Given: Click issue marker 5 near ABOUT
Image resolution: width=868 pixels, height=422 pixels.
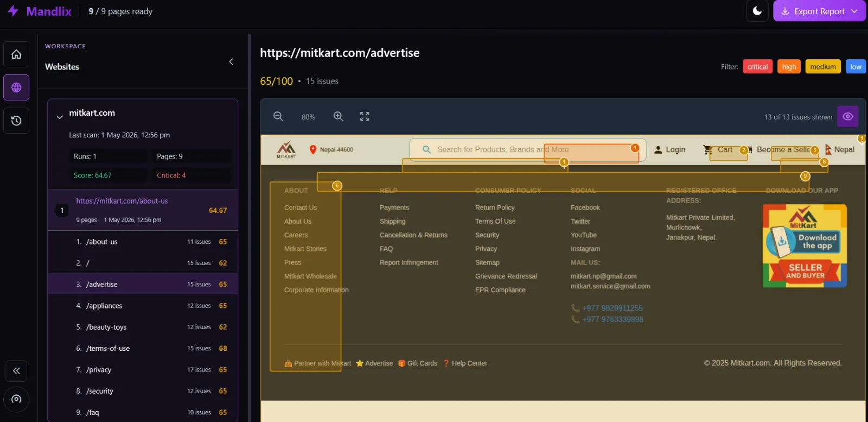Looking at the screenshot, I should point(337,186).
